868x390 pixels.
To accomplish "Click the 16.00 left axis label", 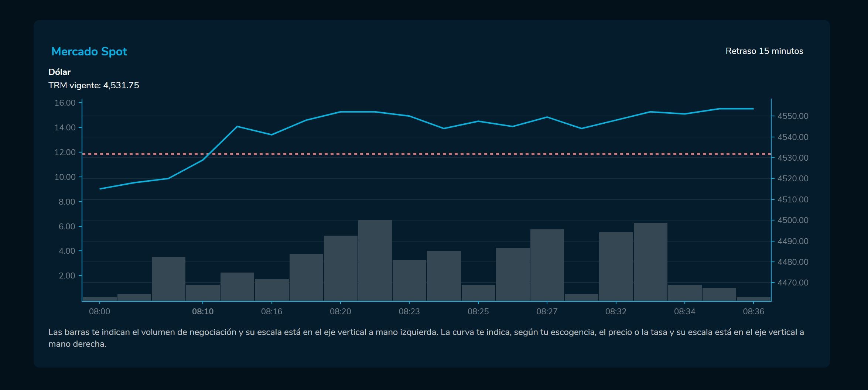I will click(65, 103).
